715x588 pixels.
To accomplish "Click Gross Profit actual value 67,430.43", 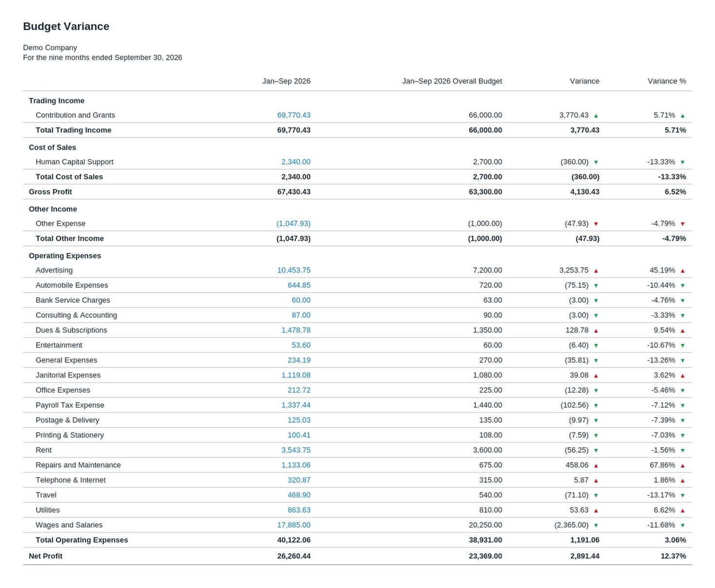I will click(x=294, y=192).
